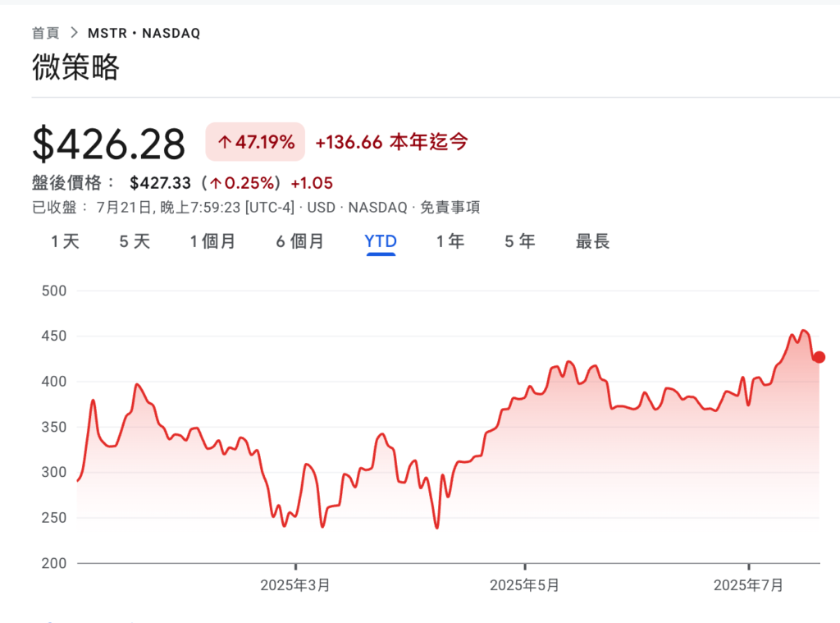Click the current price marker dot on the chart

pyautogui.click(x=817, y=356)
